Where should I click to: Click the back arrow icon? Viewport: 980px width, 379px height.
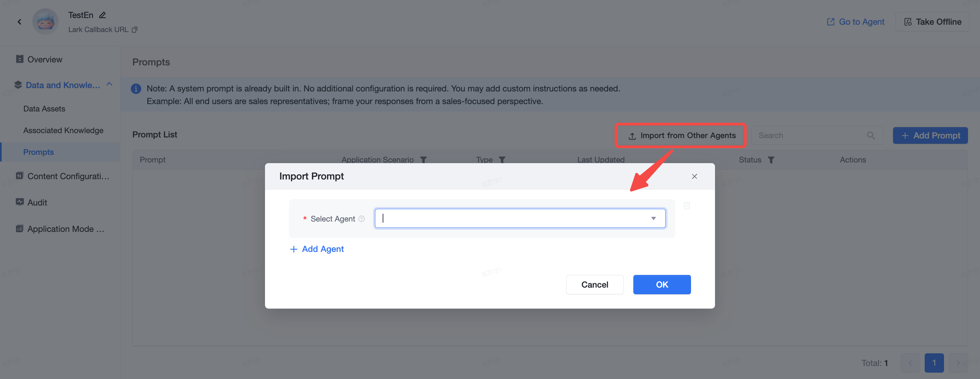[19, 22]
